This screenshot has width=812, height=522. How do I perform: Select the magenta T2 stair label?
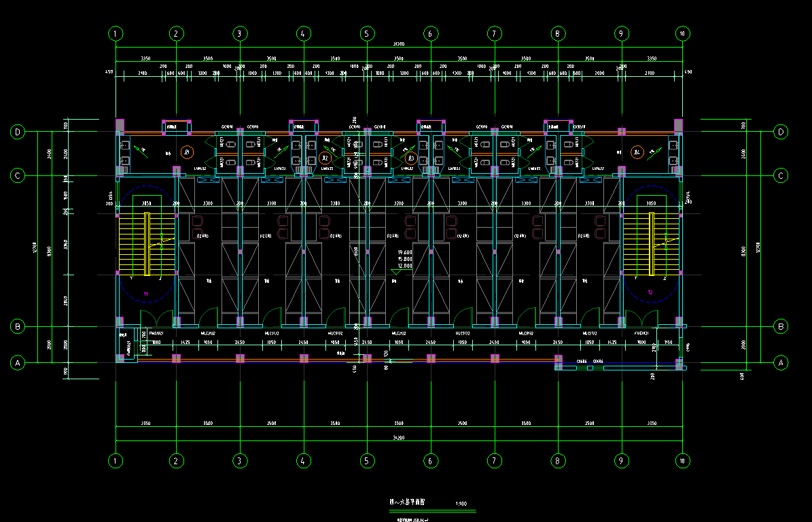650,292
